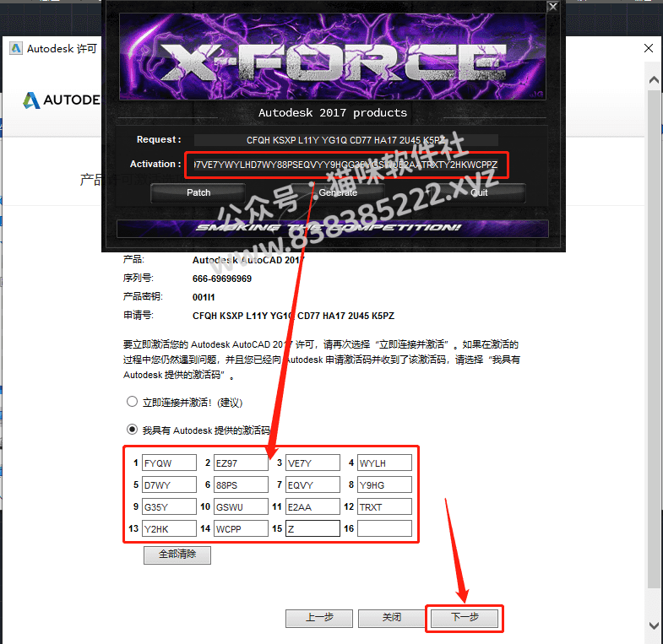The height and width of the screenshot is (644, 663).
Task: Select the 我具有 Autodesk 提供的激活码 radio option
Action: pos(132,430)
